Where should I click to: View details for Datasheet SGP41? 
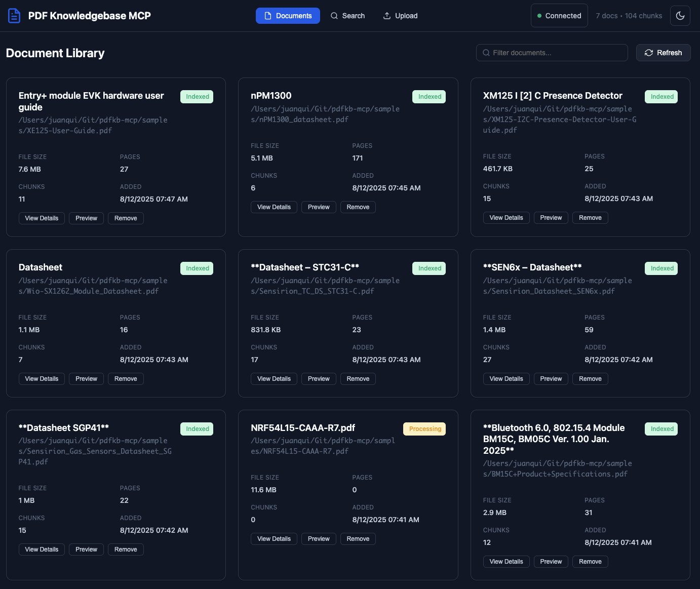pos(42,549)
